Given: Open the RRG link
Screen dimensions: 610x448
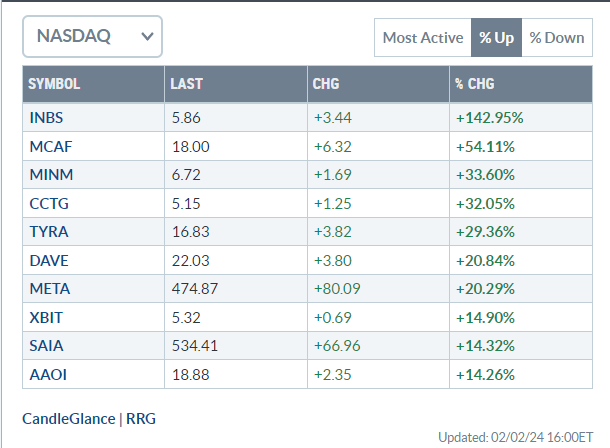Looking at the screenshot, I should click(x=141, y=418).
